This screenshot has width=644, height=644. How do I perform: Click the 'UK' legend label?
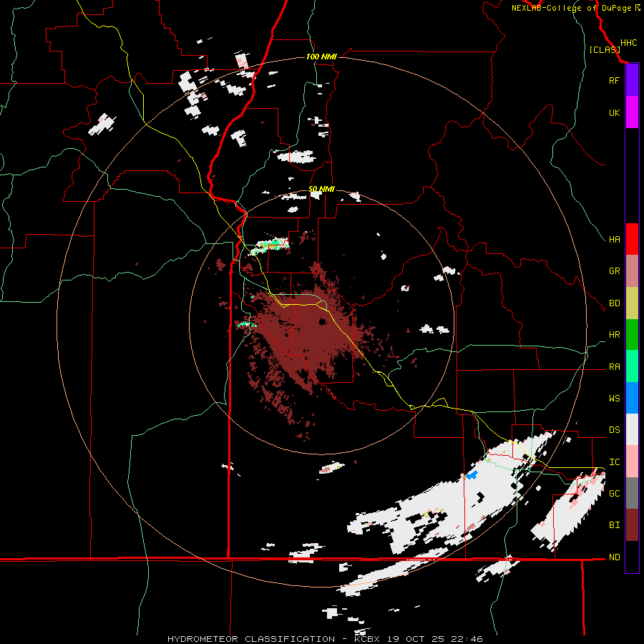614,112
